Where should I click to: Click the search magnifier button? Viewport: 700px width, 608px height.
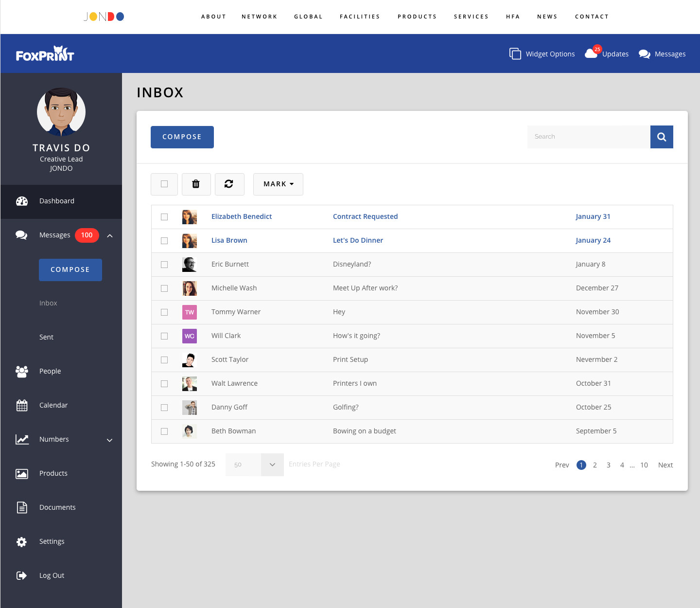pyautogui.click(x=662, y=137)
